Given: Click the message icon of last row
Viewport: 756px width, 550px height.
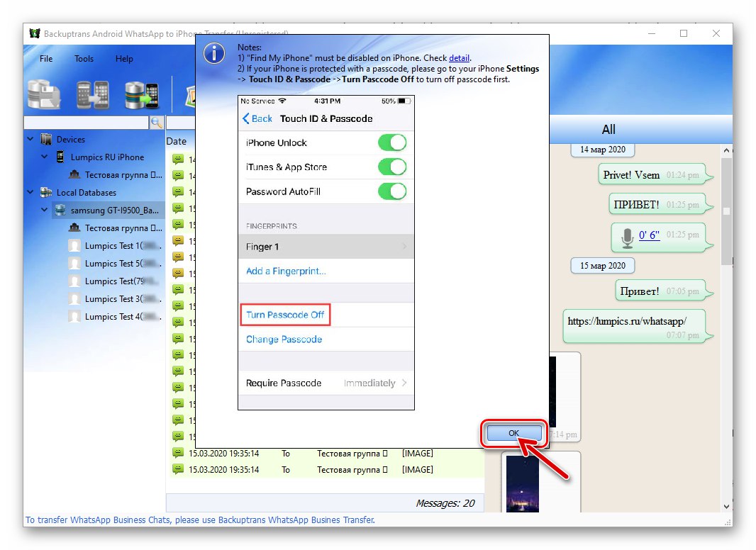Looking at the screenshot, I should pyautogui.click(x=178, y=469).
